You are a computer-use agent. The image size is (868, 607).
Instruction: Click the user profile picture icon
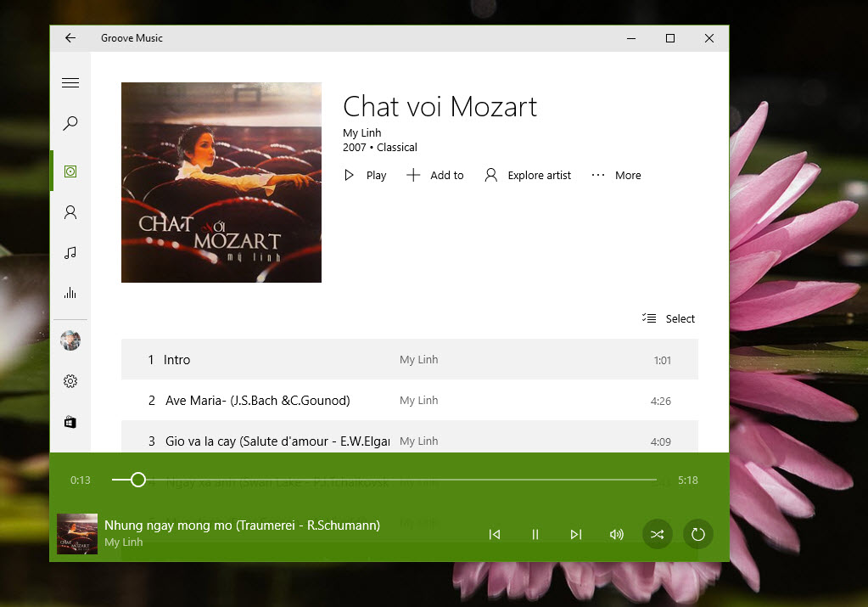pyautogui.click(x=70, y=340)
